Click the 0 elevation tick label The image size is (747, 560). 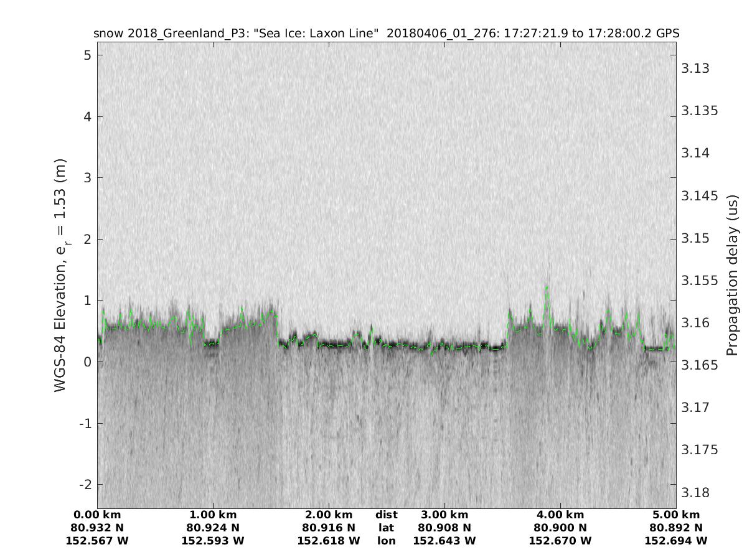pos(88,362)
